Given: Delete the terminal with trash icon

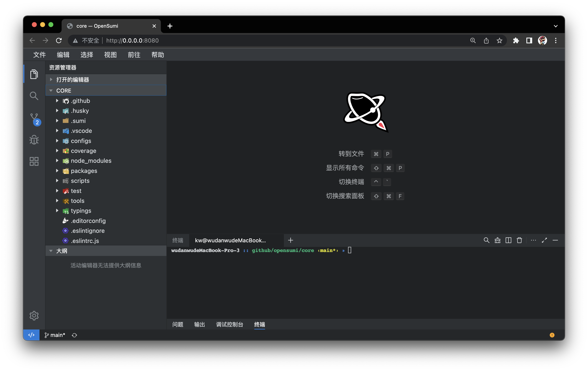Looking at the screenshot, I should coord(519,240).
